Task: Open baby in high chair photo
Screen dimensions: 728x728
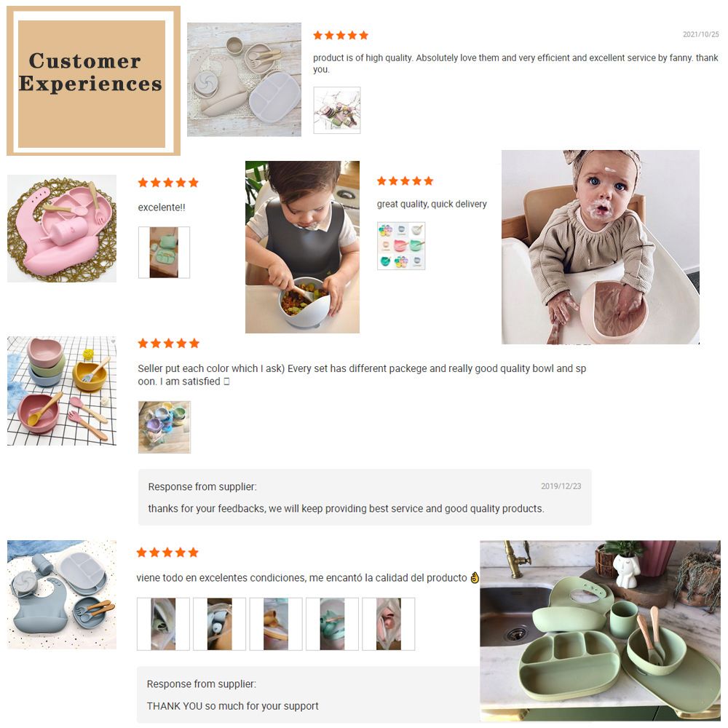Action: (601, 247)
